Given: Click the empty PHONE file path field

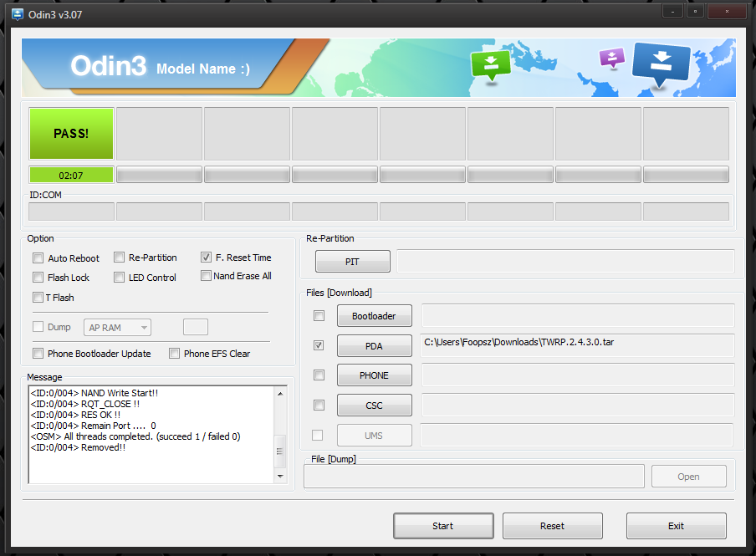Looking at the screenshot, I should pyautogui.click(x=578, y=375).
